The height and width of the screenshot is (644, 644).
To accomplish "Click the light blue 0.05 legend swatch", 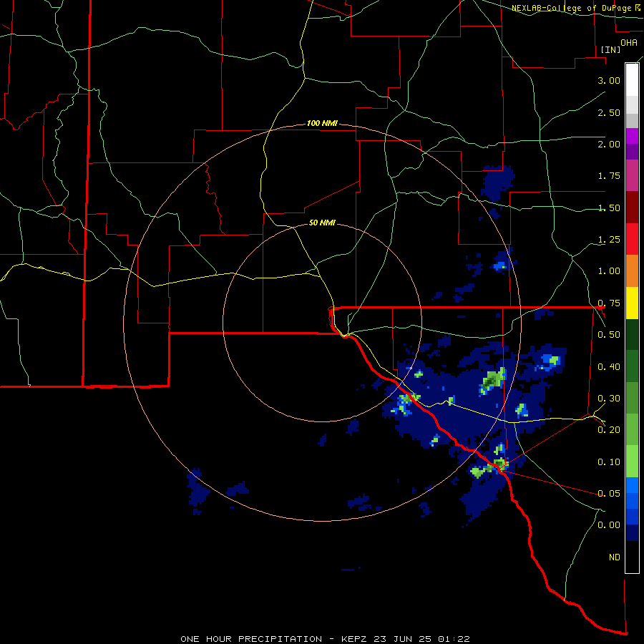I will coord(632,485).
